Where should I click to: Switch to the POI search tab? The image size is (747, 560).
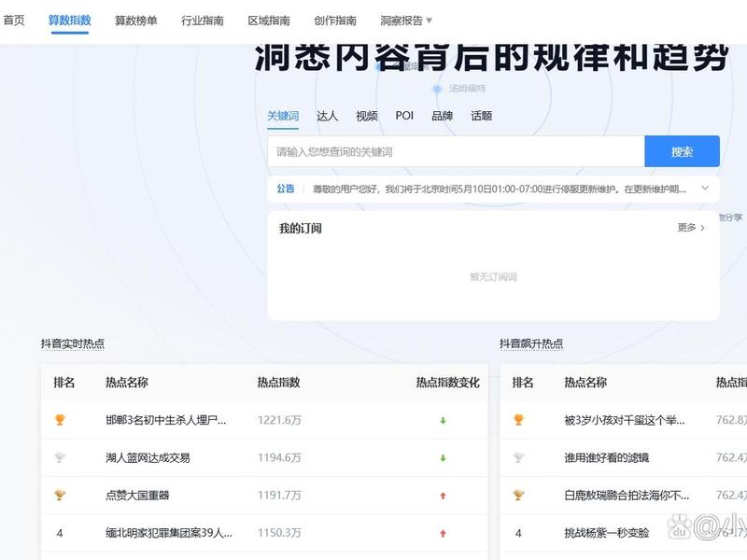point(404,116)
